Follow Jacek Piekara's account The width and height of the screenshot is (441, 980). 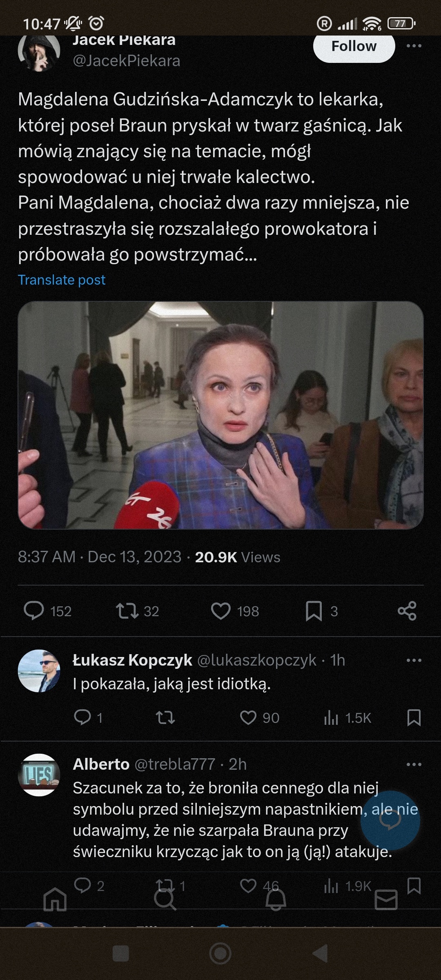point(354,47)
